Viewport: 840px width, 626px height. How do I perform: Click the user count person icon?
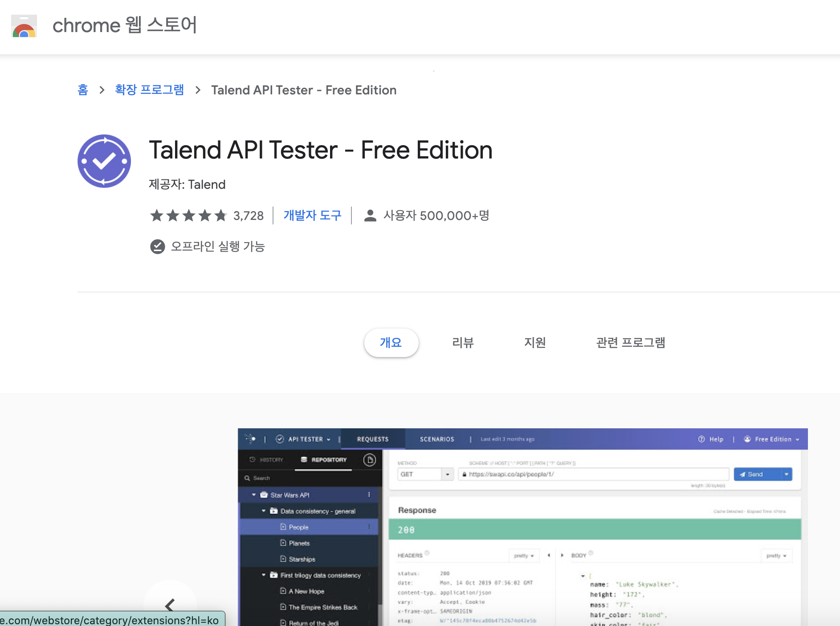pos(370,215)
